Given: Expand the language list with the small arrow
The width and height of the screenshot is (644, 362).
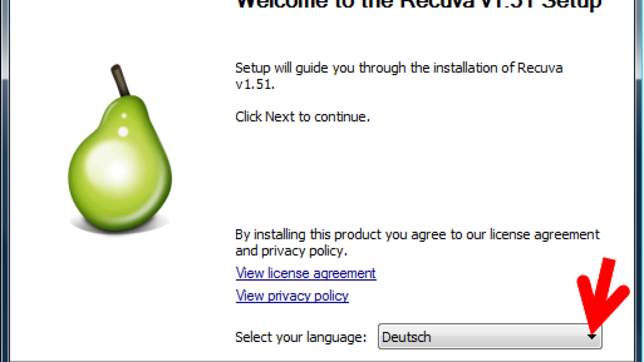Looking at the screenshot, I should coord(592,337).
